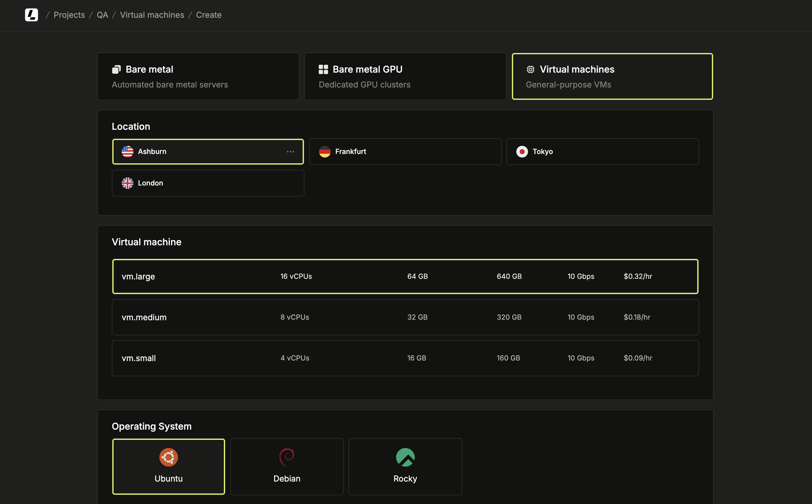The image size is (812, 504).
Task: Select the vm.medium plan row
Action: pos(405,317)
